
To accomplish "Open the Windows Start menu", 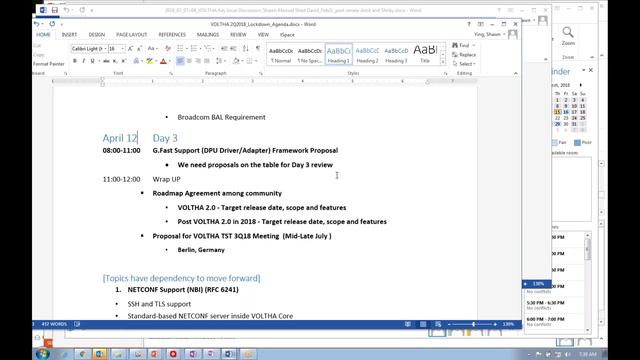I will tap(42, 354).
